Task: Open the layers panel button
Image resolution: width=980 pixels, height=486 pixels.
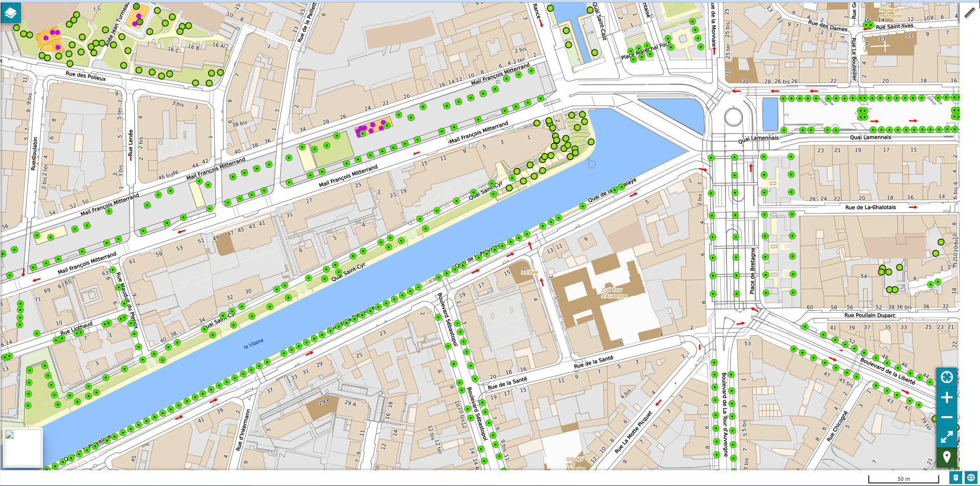Action: pyautogui.click(x=11, y=12)
